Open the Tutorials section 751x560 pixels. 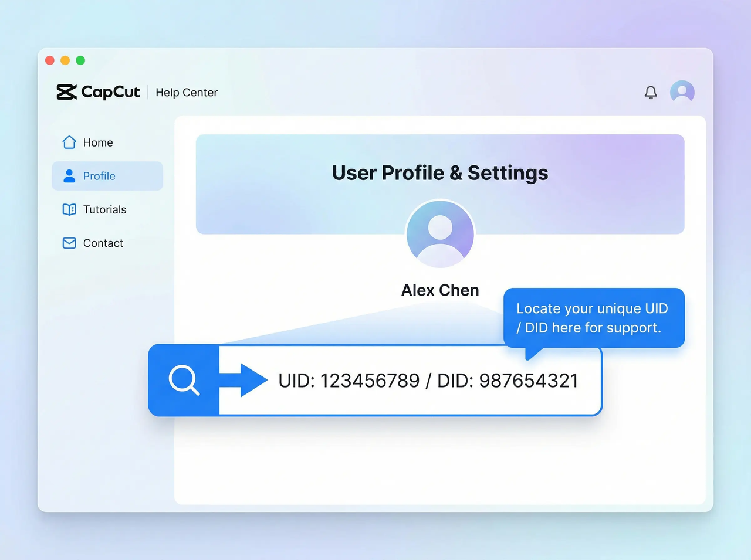pyautogui.click(x=105, y=209)
